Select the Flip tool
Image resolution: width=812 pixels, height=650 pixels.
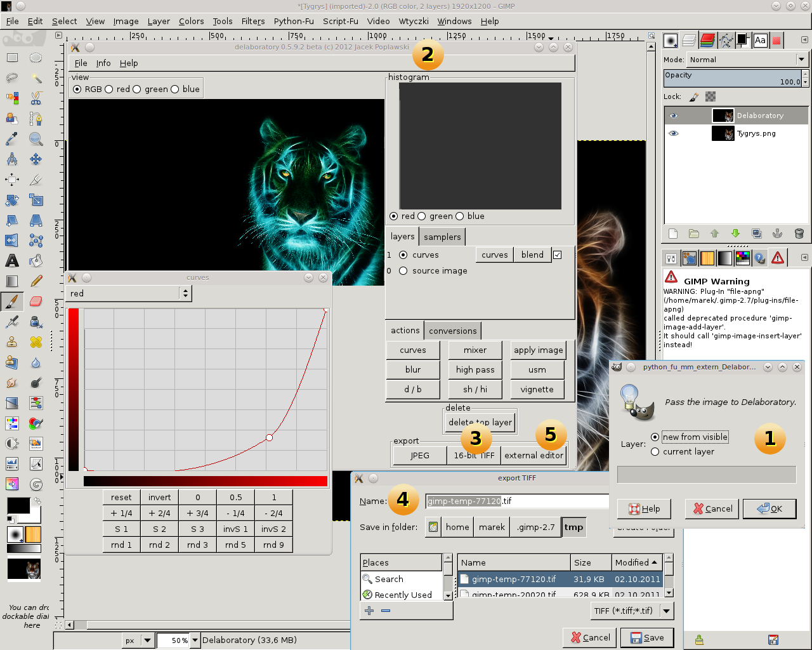tap(12, 241)
